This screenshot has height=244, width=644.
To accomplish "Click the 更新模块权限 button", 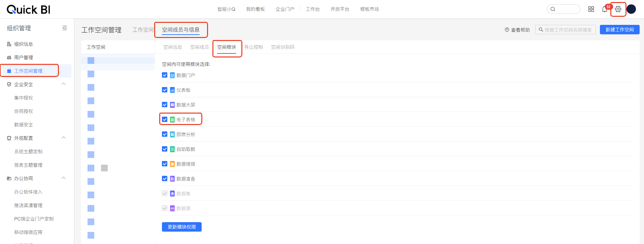I will point(181,227).
